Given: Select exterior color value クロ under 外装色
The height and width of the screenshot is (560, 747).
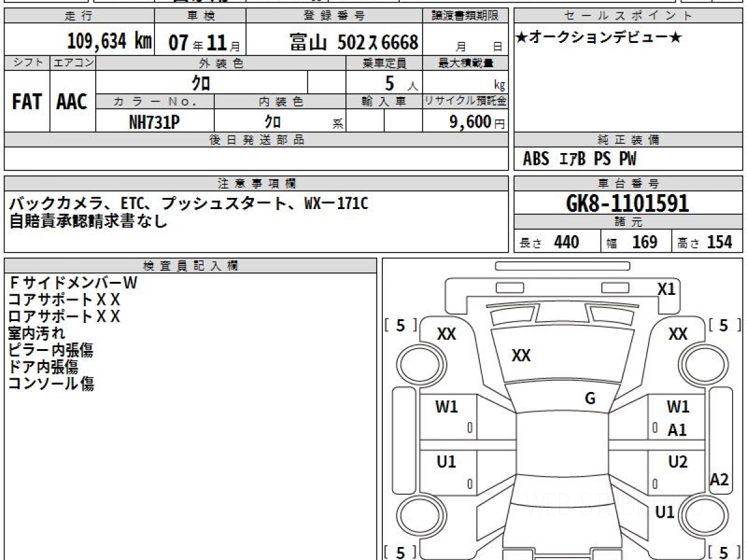Looking at the screenshot, I should tap(201, 83).
